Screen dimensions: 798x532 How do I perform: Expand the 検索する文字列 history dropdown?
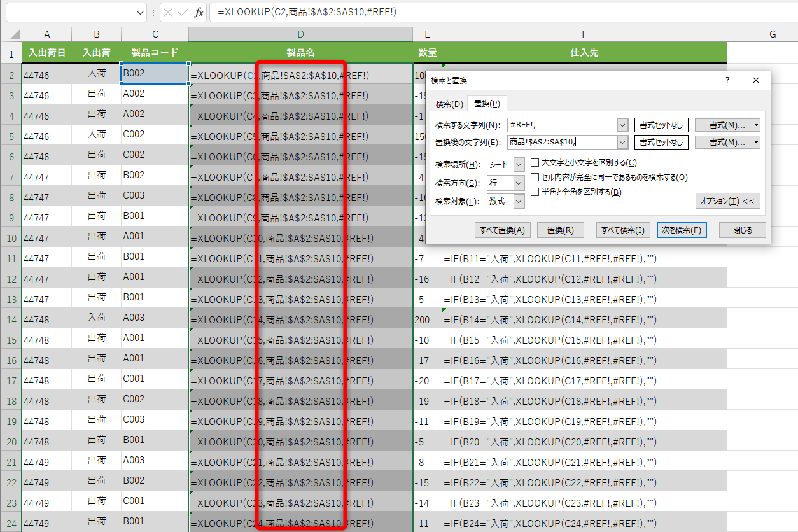[x=622, y=125]
